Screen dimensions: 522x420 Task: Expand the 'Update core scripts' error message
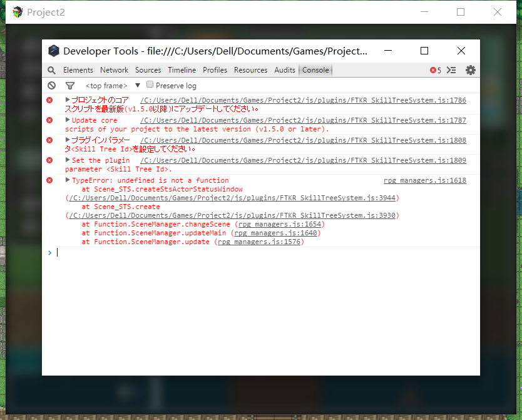click(x=68, y=120)
